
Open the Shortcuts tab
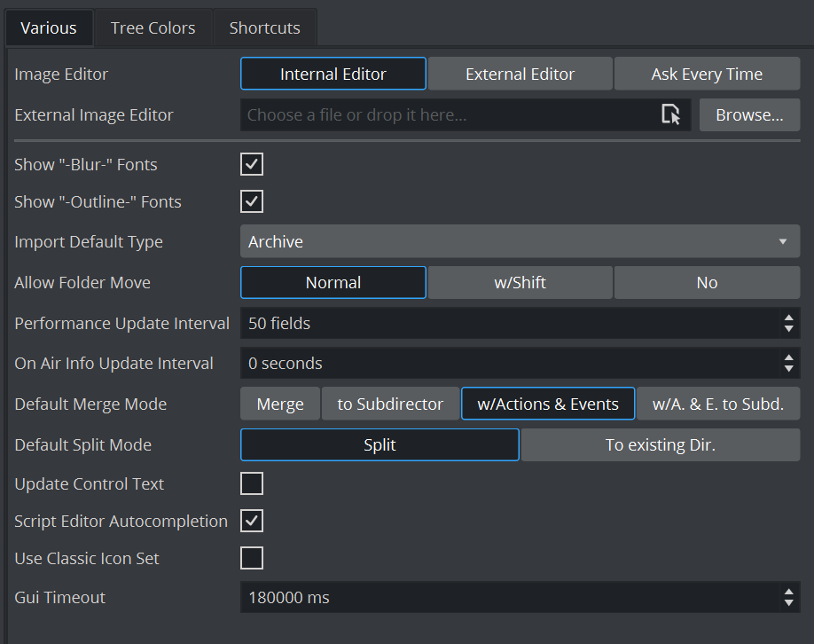[x=264, y=28]
